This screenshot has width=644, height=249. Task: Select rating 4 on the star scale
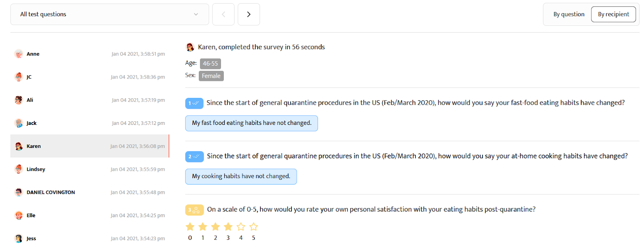(241, 226)
